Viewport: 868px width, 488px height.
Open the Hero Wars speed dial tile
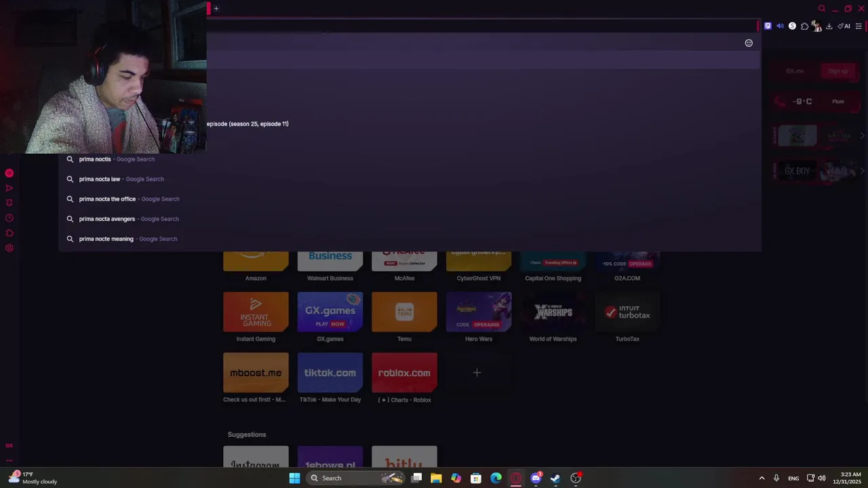point(479,312)
